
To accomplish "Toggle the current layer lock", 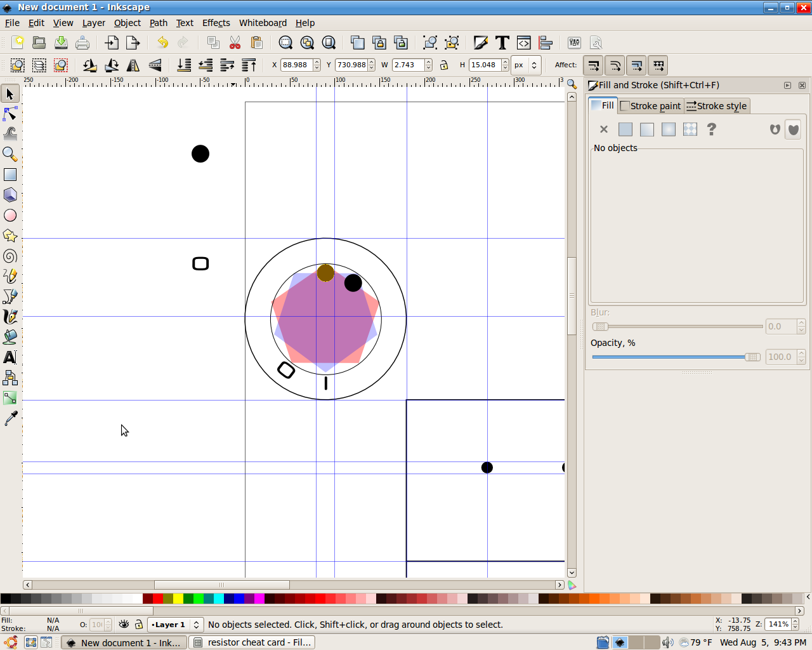I will coord(138,625).
